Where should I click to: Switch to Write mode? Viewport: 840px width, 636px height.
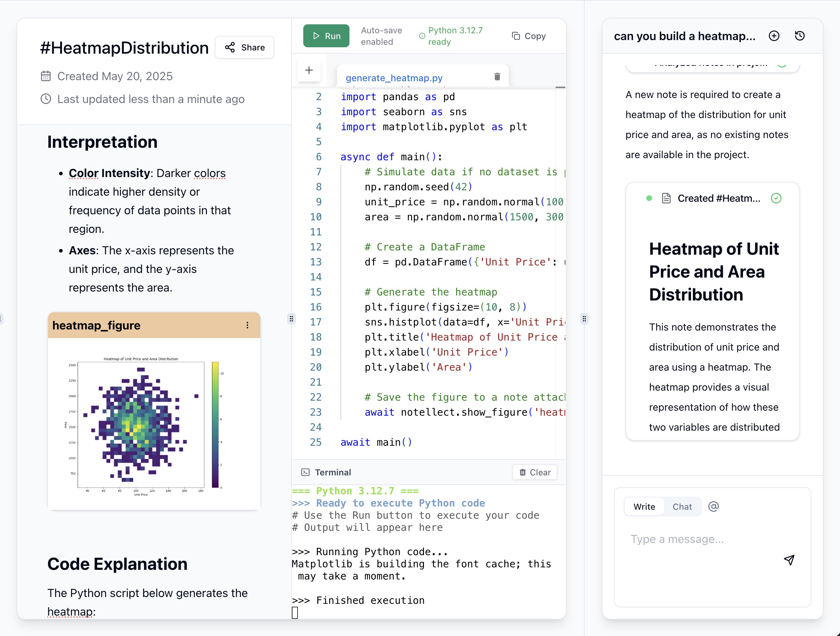(644, 507)
